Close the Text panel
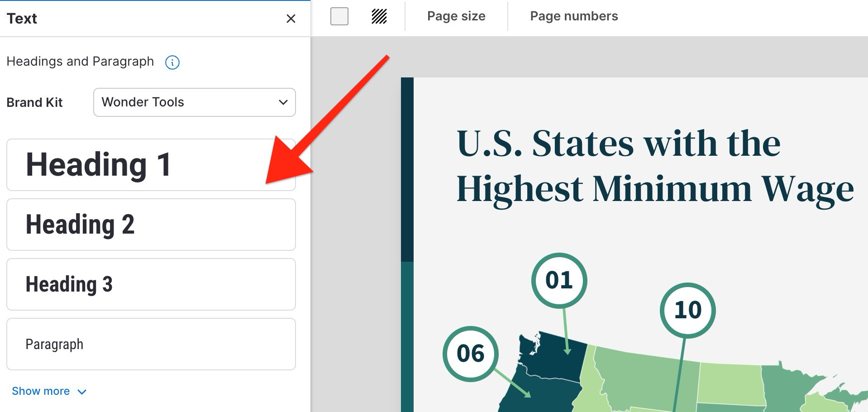This screenshot has height=412, width=868. click(291, 19)
